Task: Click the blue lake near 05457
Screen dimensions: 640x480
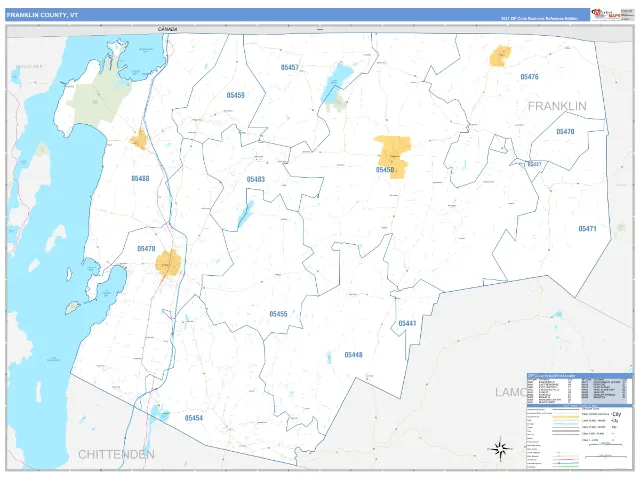Action: pyautogui.click(x=337, y=82)
